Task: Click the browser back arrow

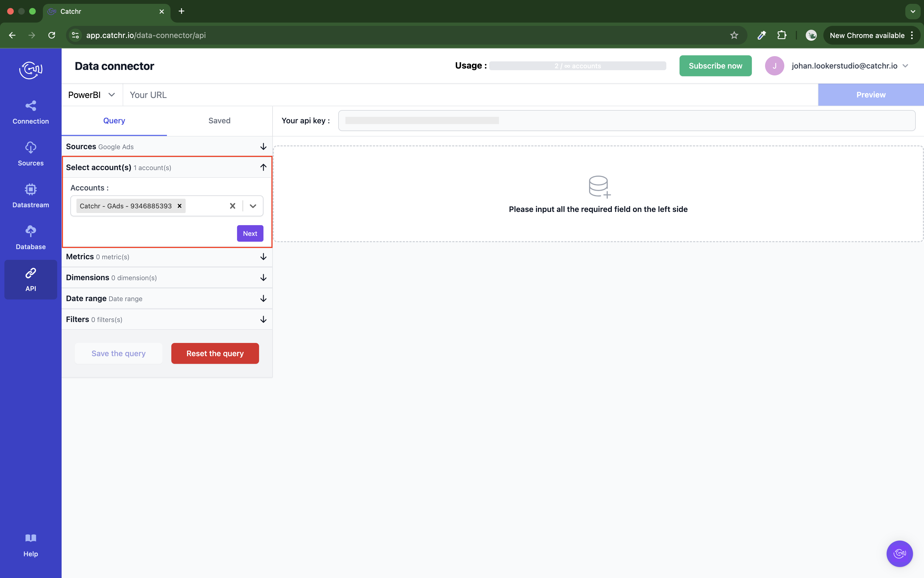Action: [12, 35]
